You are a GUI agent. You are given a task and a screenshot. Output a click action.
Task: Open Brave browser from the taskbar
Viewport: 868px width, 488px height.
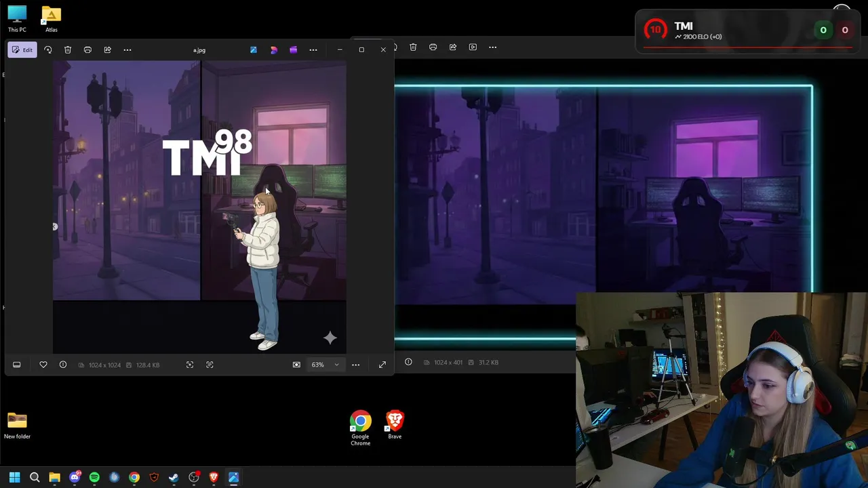[214, 477]
